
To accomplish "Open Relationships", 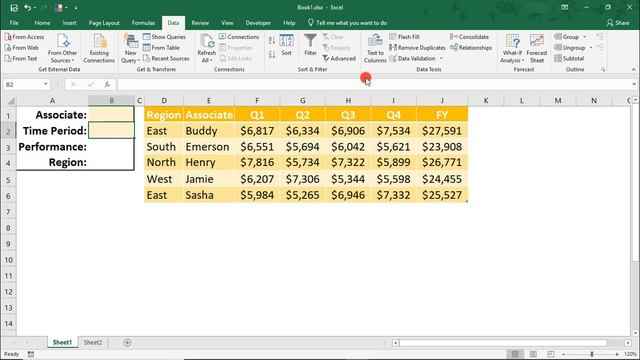I will pyautogui.click(x=471, y=48).
